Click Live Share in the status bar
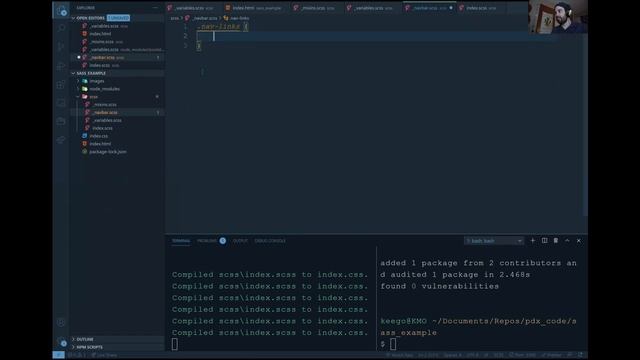The image size is (640, 360). pyautogui.click(x=104, y=355)
